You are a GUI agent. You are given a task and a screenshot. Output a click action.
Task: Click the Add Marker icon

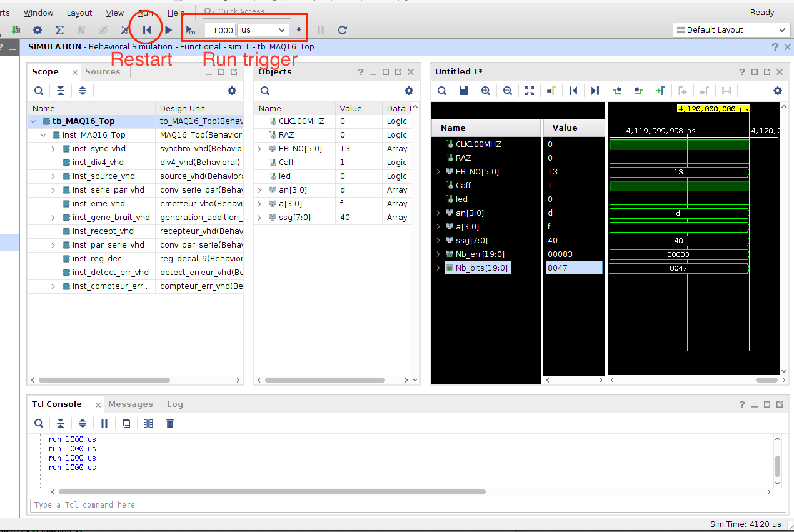pyautogui.click(x=661, y=91)
